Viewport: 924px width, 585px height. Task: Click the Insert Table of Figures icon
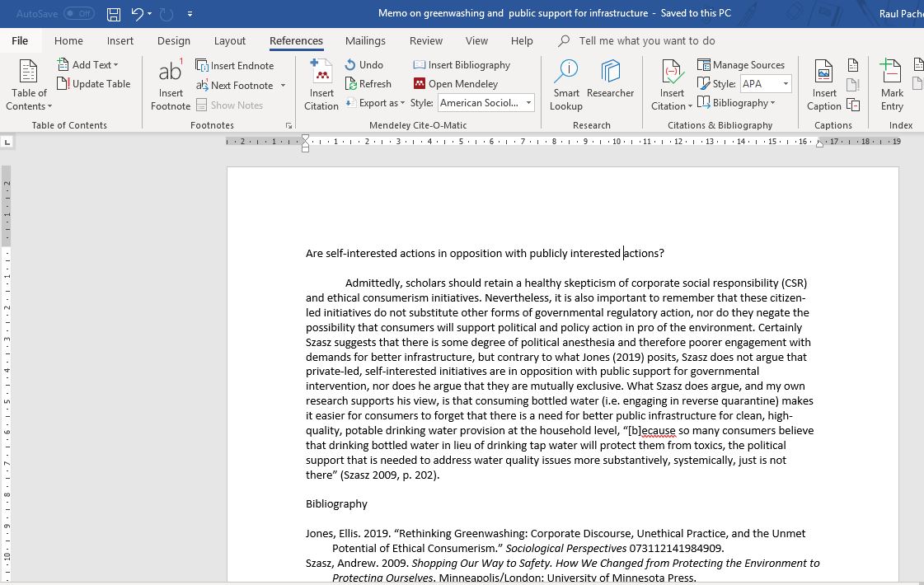(852, 65)
